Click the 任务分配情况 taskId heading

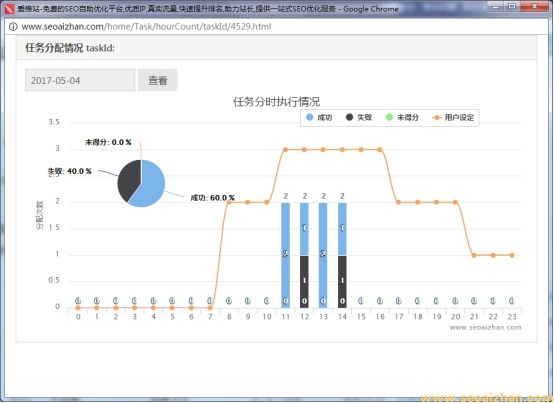coord(70,48)
